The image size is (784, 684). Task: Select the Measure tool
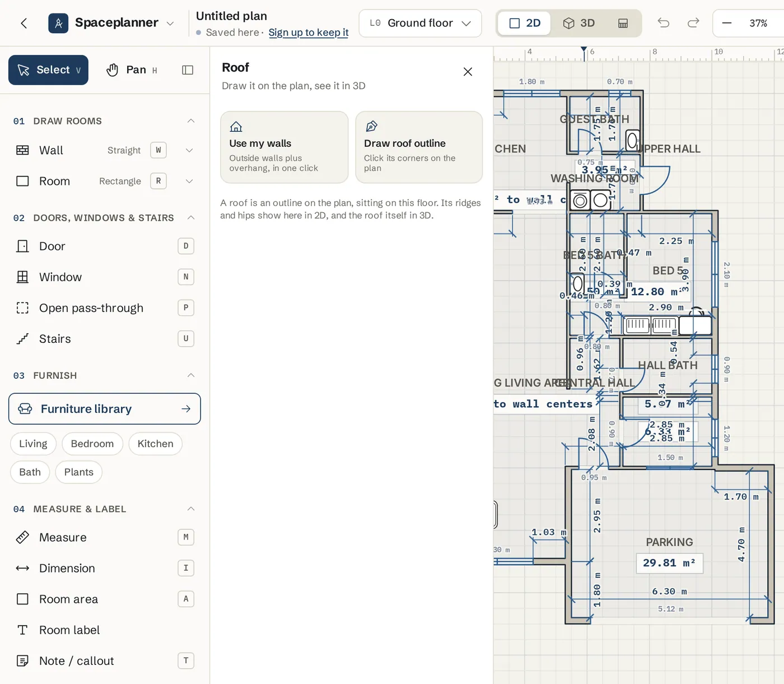point(104,537)
